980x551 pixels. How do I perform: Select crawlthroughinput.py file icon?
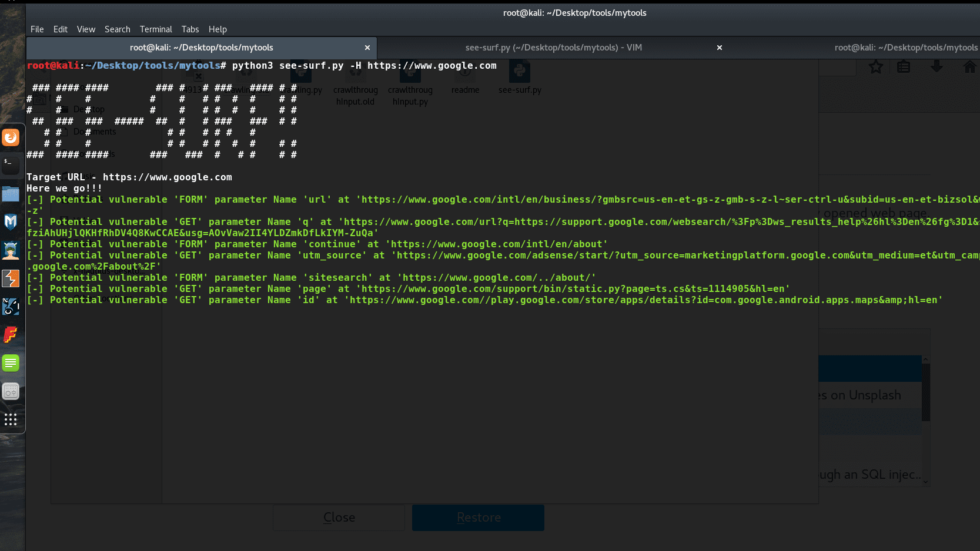(410, 84)
